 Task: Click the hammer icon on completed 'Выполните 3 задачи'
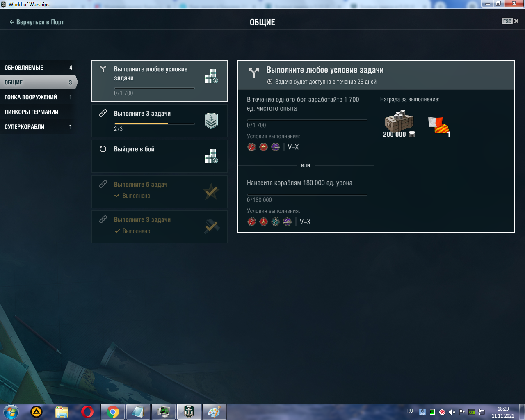point(212,227)
